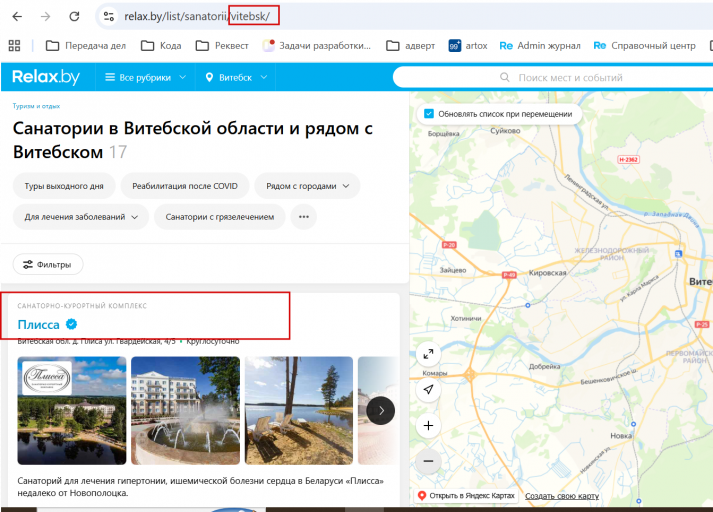713x512 pixels.
Task: Open the apps grid in bookmarks bar
Action: point(15,45)
